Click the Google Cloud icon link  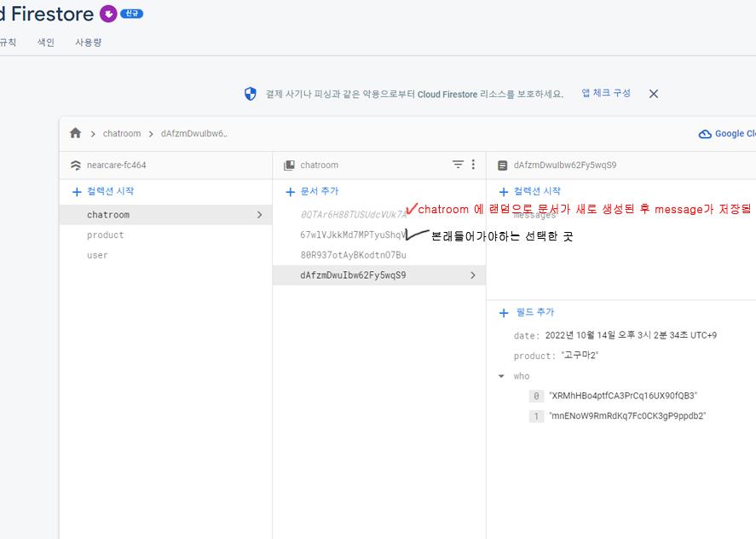point(705,134)
